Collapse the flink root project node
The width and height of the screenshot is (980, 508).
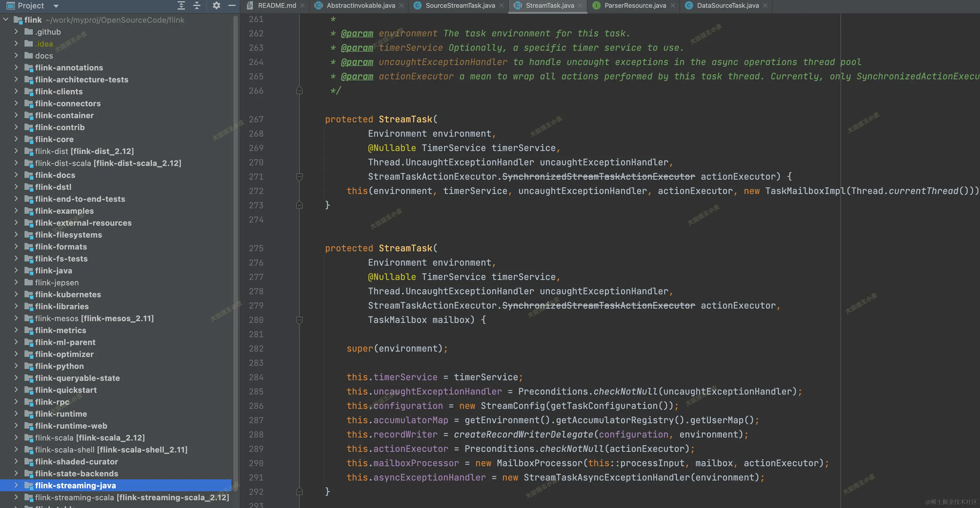point(6,19)
